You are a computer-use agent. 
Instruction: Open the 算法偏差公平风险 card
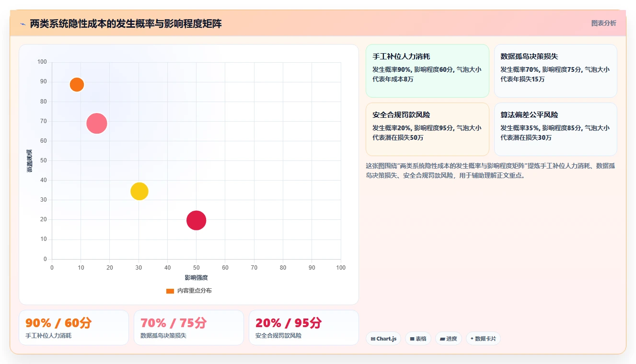pos(555,129)
